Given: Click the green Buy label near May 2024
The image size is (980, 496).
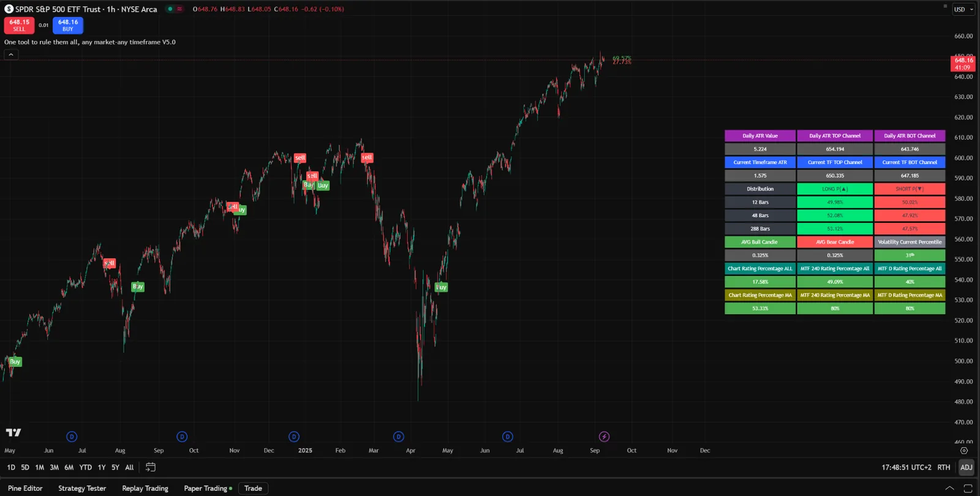Looking at the screenshot, I should pos(15,362).
